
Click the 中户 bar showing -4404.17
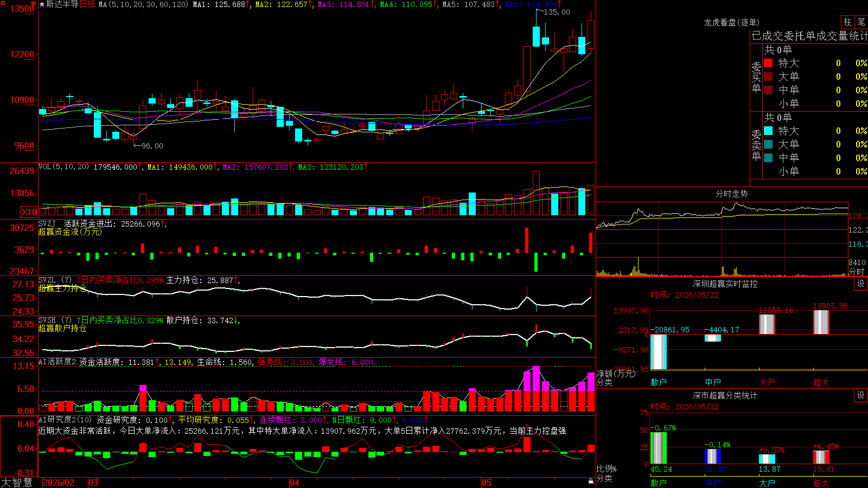tap(713, 338)
